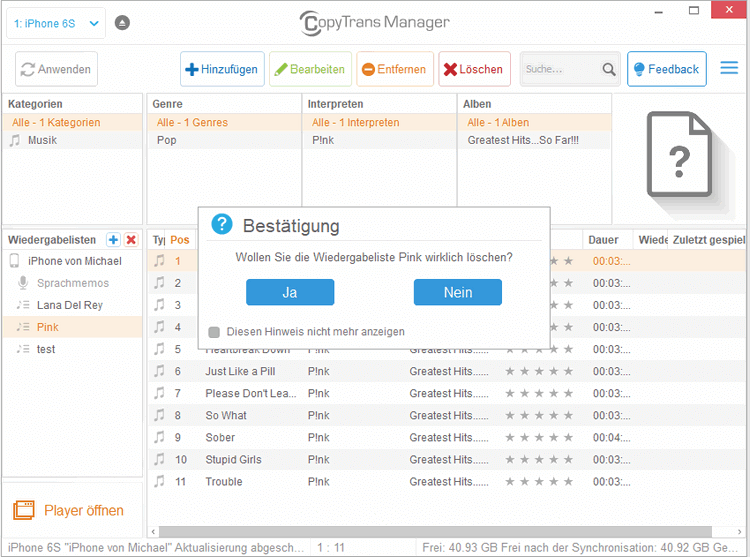Screen dimensions: 750x557
Task: Click the Bearbeiten edit button
Action: tap(310, 69)
